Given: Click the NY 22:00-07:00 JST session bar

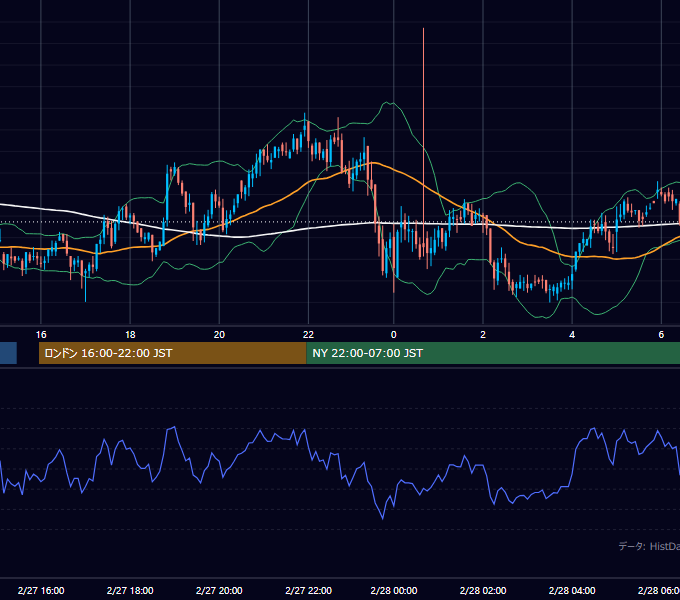Looking at the screenshot, I should pos(493,353).
